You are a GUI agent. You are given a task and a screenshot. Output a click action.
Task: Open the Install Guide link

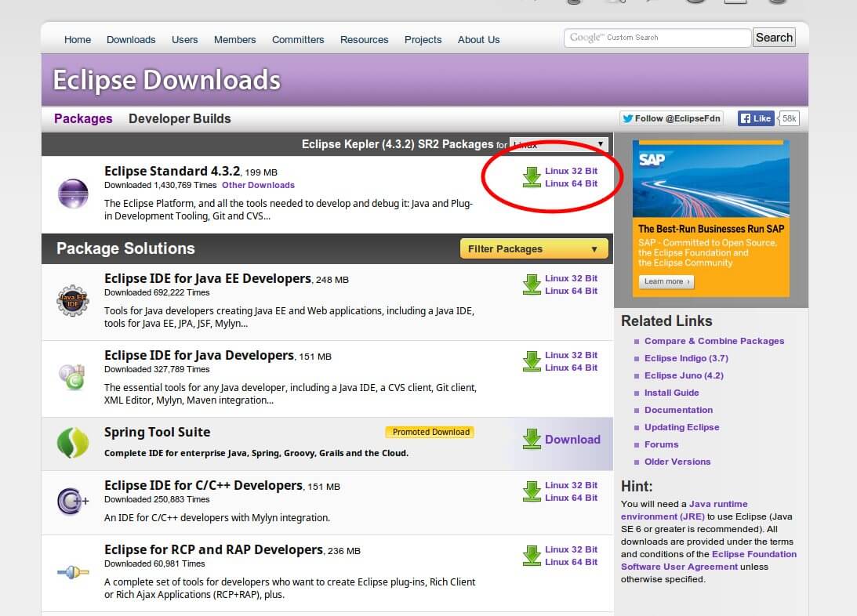tap(671, 393)
